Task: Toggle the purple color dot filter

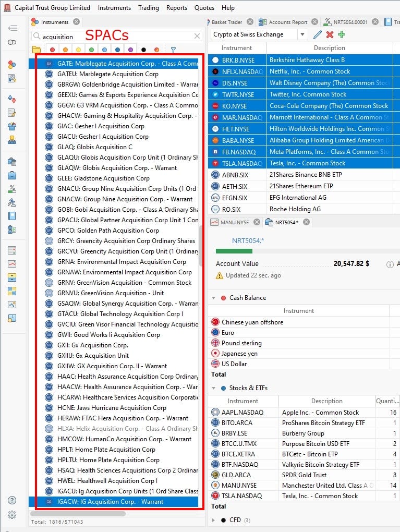Action: pos(130,50)
